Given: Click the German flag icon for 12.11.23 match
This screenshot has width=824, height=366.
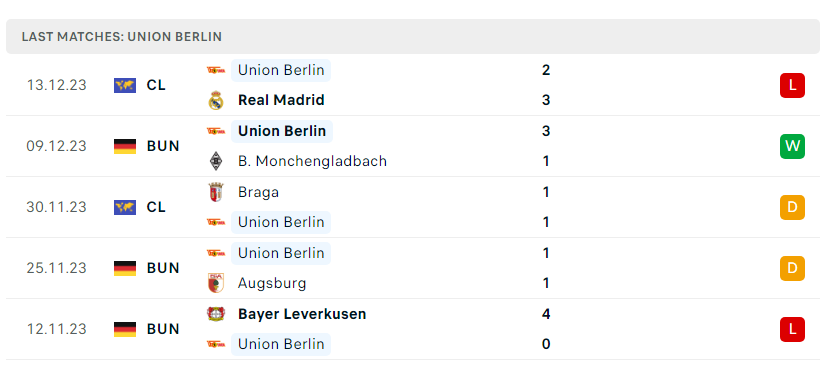Looking at the screenshot, I should click(x=125, y=329).
